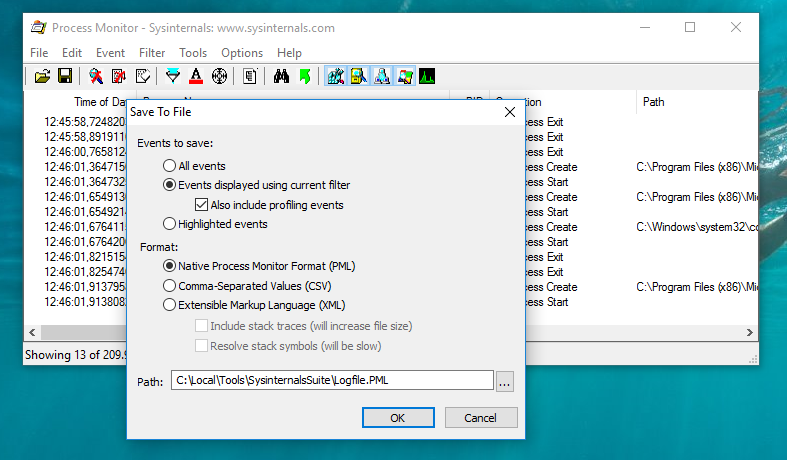The width and height of the screenshot is (787, 460).
Task: Select the Highlighted events option
Action: 170,224
